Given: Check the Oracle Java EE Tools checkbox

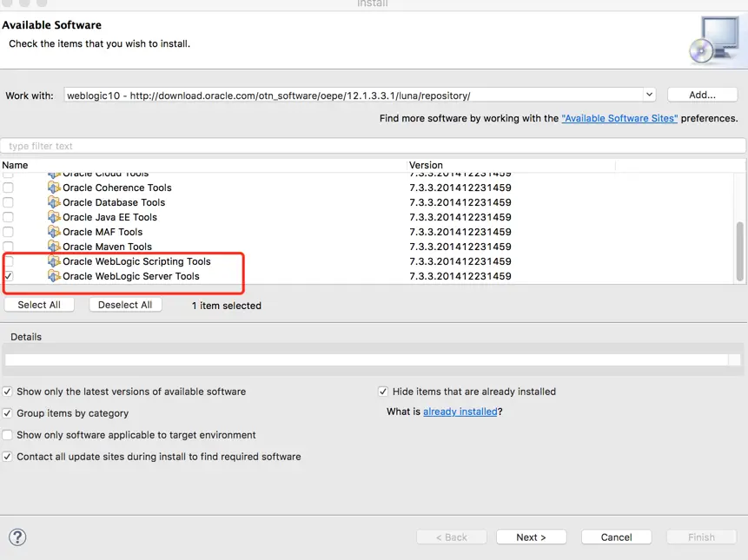Looking at the screenshot, I should tap(8, 217).
